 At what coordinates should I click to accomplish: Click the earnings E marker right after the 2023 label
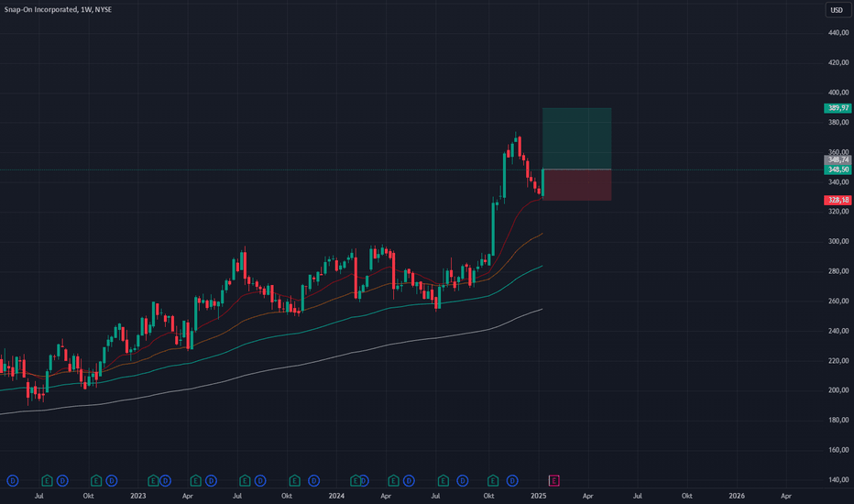pos(153,480)
